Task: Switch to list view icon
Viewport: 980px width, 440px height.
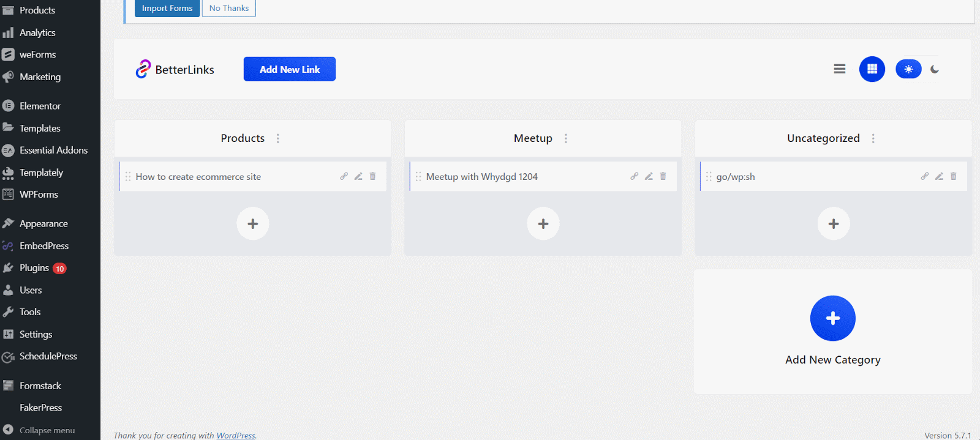Action: click(x=840, y=69)
